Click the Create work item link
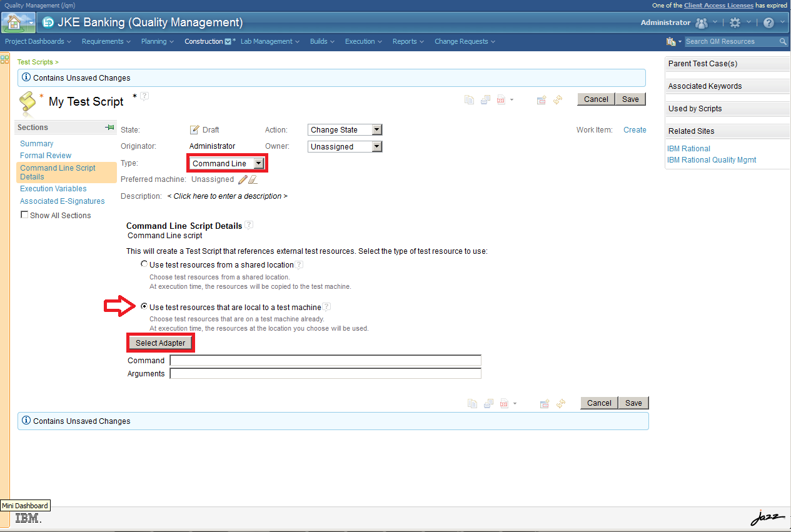Screen dimensions: 791x532 [x=635, y=130]
